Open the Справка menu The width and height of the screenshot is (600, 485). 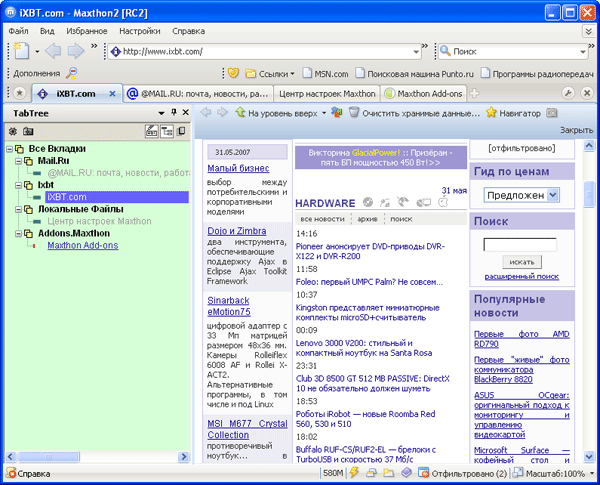(188, 31)
